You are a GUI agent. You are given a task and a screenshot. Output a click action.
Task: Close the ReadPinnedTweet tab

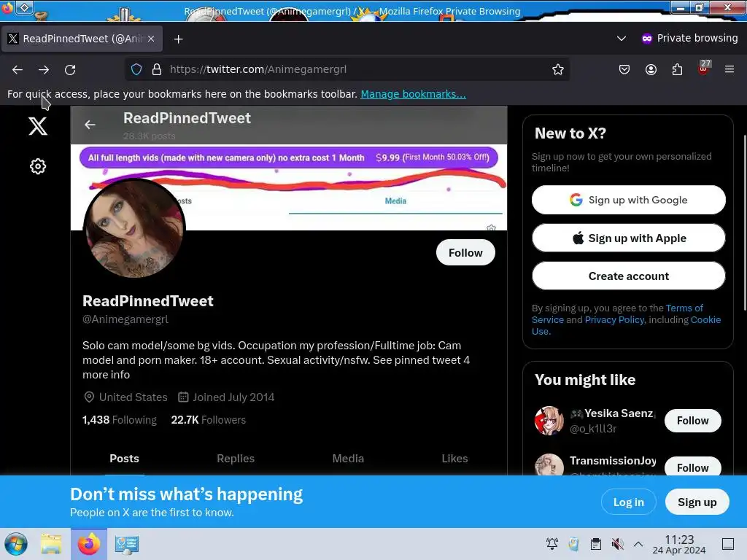point(151,39)
